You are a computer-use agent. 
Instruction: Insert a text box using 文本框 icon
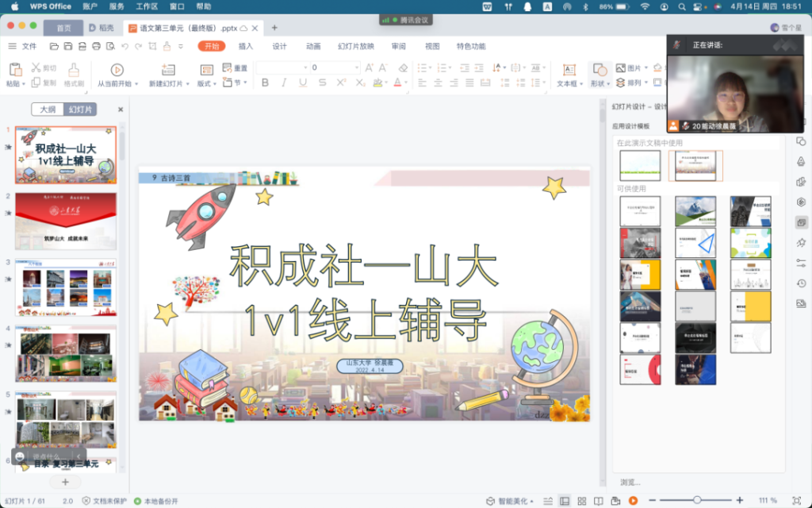point(569,70)
